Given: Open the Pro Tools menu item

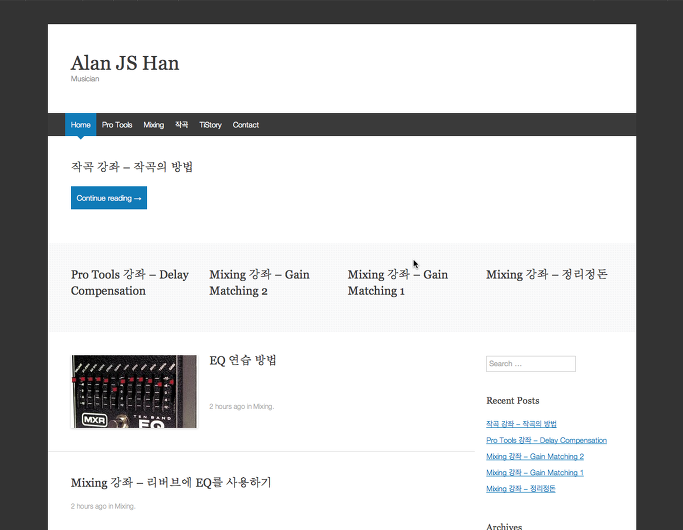Looking at the screenshot, I should [x=117, y=125].
